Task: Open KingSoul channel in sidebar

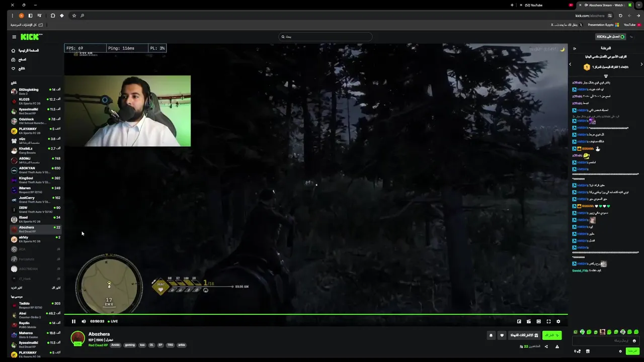Action: coord(36,179)
